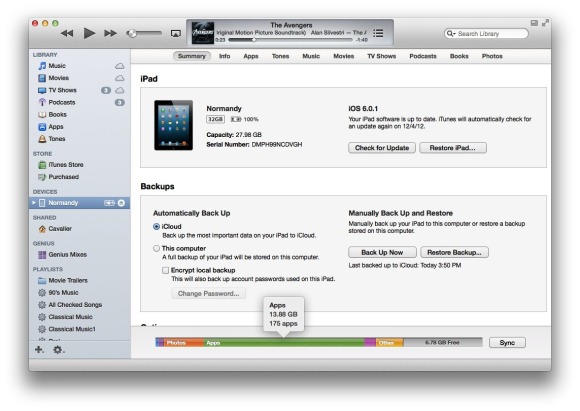
Task: Seek on the song progress bar
Action: tap(290, 40)
